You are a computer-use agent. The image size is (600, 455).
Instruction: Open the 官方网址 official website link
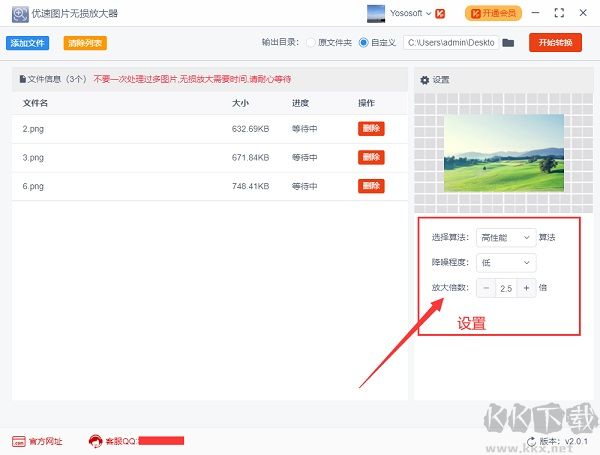coord(46,441)
